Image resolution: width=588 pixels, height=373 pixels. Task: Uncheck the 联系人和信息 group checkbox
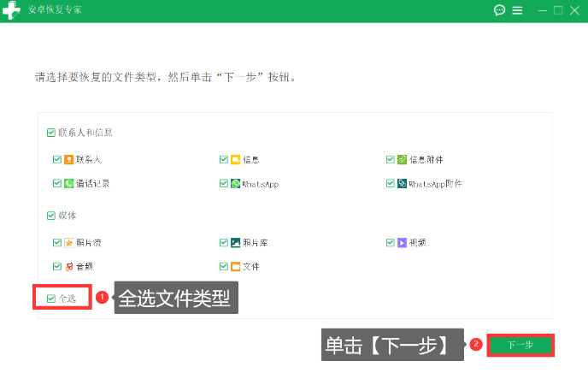pos(51,133)
